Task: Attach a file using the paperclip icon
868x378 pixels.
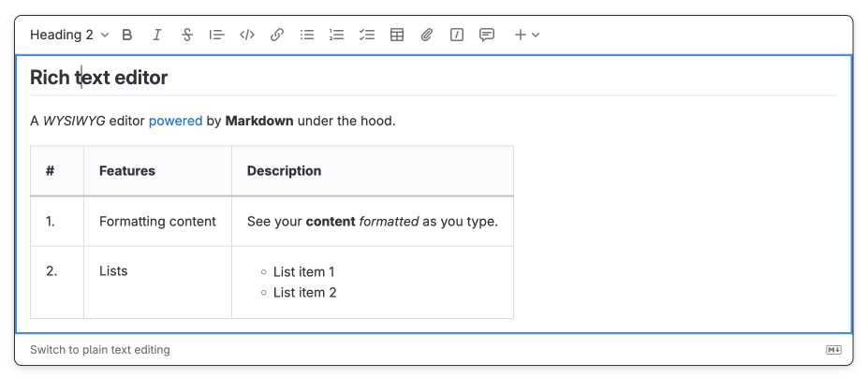Action: pyautogui.click(x=427, y=36)
